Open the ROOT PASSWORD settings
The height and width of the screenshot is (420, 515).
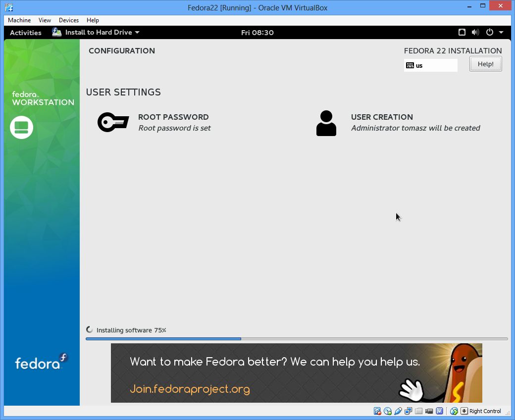click(154, 122)
